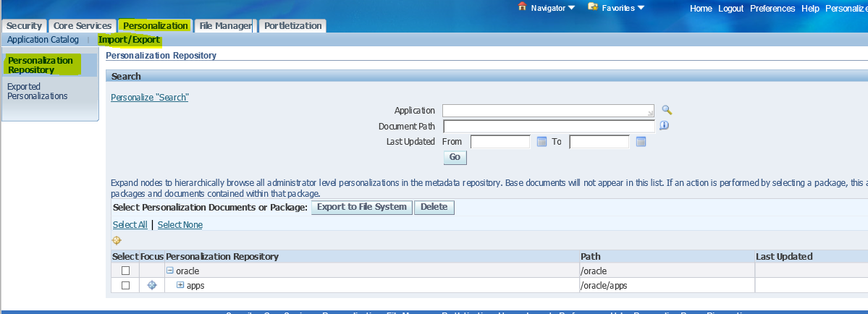Click the Application search magnifier icon
Screen dimensions: 868x314
pyautogui.click(x=667, y=110)
